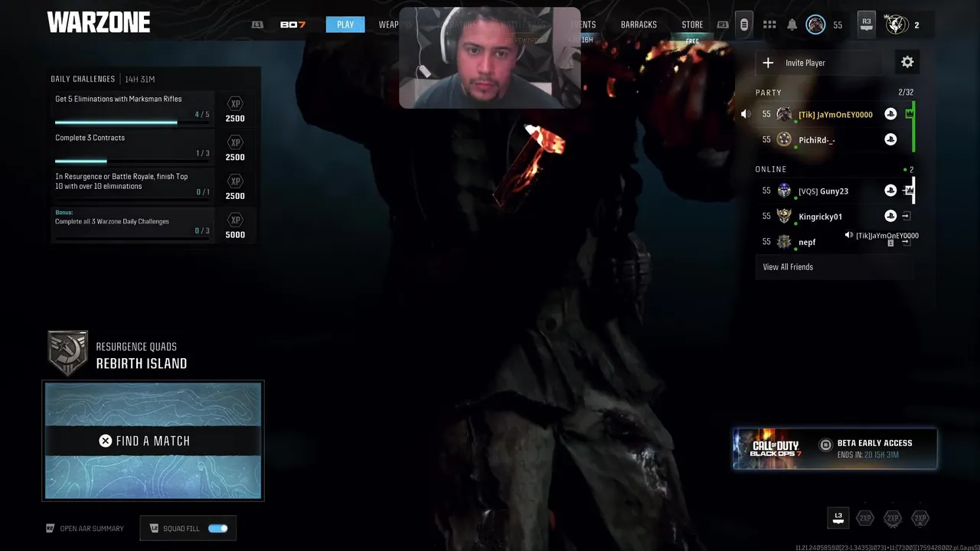The width and height of the screenshot is (980, 551).
Task: Click the R3 social menu icon
Action: pyautogui.click(x=866, y=24)
